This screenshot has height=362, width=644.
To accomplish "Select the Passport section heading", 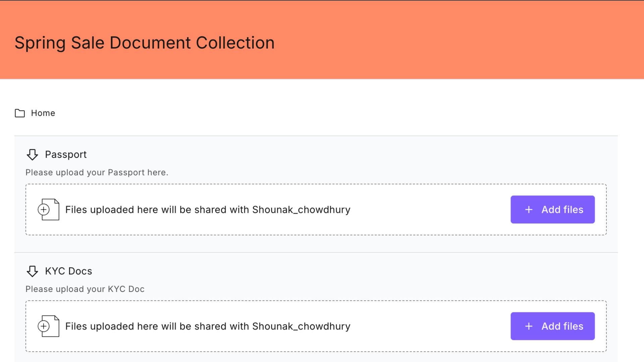I will click(x=66, y=155).
